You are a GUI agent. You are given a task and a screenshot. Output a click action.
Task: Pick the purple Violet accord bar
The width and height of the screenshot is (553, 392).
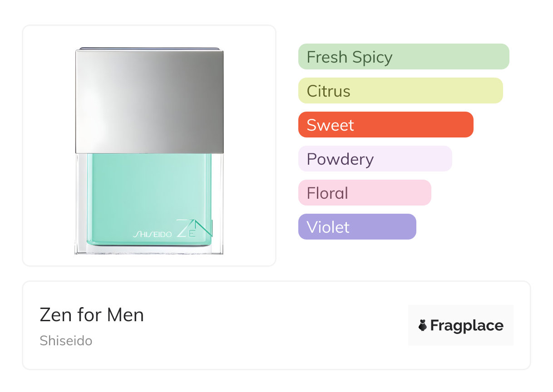(357, 227)
